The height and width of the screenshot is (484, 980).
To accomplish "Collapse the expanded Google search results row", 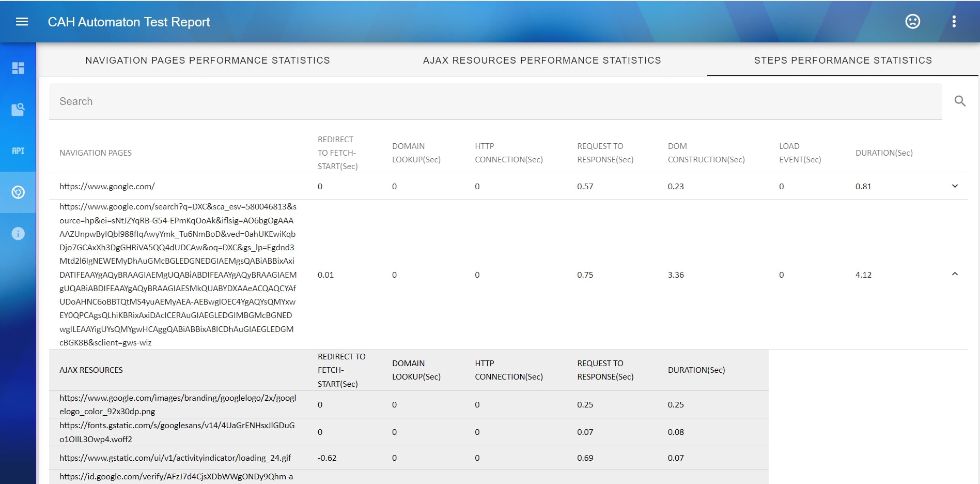I will tap(954, 275).
